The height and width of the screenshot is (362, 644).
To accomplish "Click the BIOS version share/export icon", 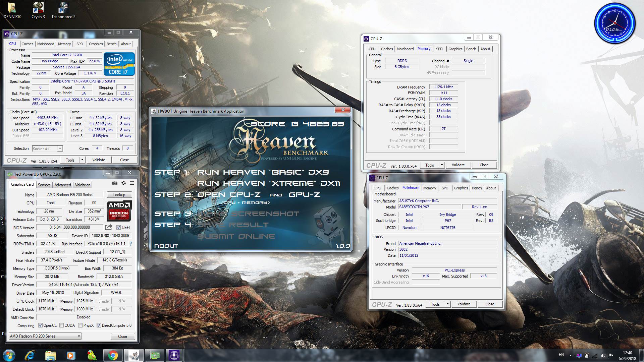I will pos(109,227).
